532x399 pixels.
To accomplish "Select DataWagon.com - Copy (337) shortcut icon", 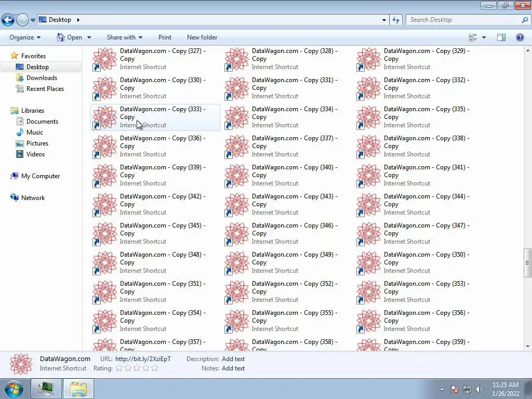I will point(237,147).
